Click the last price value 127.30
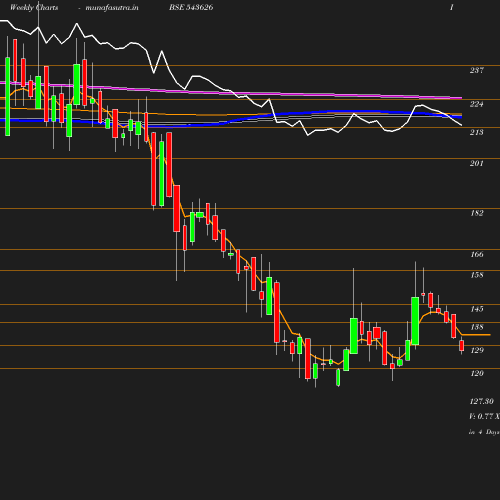The height and width of the screenshot is (500, 500). [x=481, y=401]
